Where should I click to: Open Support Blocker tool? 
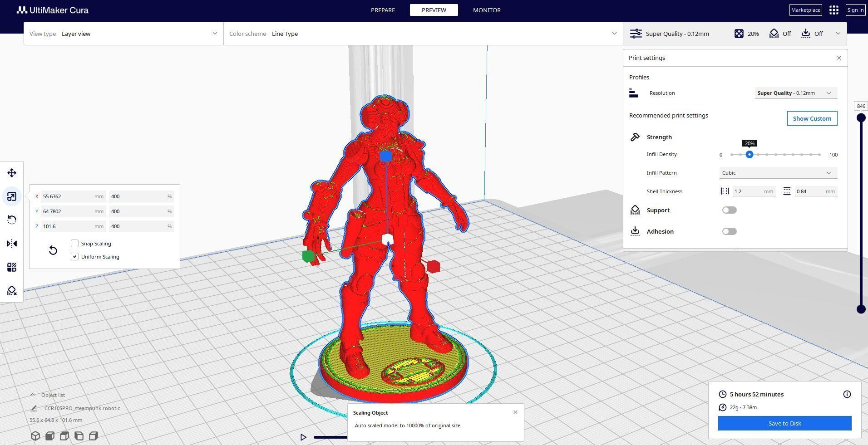point(12,291)
